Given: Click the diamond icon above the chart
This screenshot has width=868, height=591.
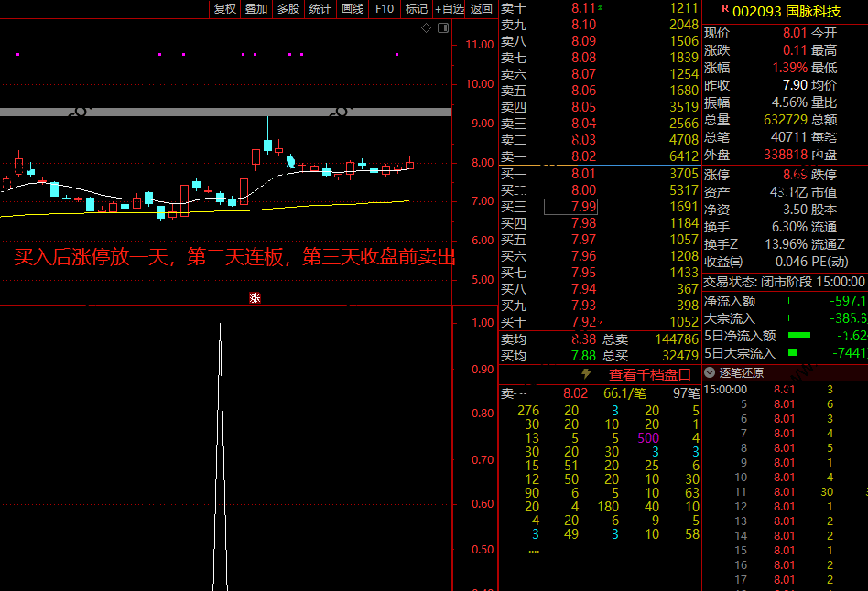Looking at the screenshot, I should click(427, 27).
